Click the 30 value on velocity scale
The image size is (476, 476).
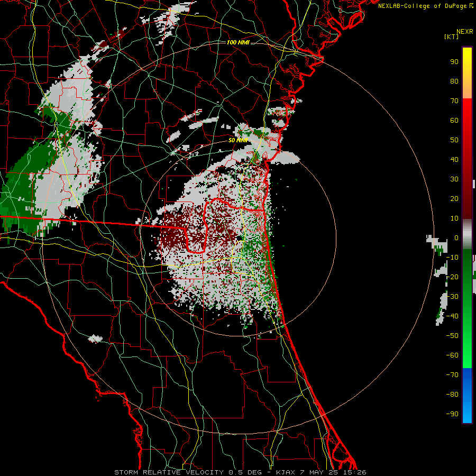coord(454,179)
